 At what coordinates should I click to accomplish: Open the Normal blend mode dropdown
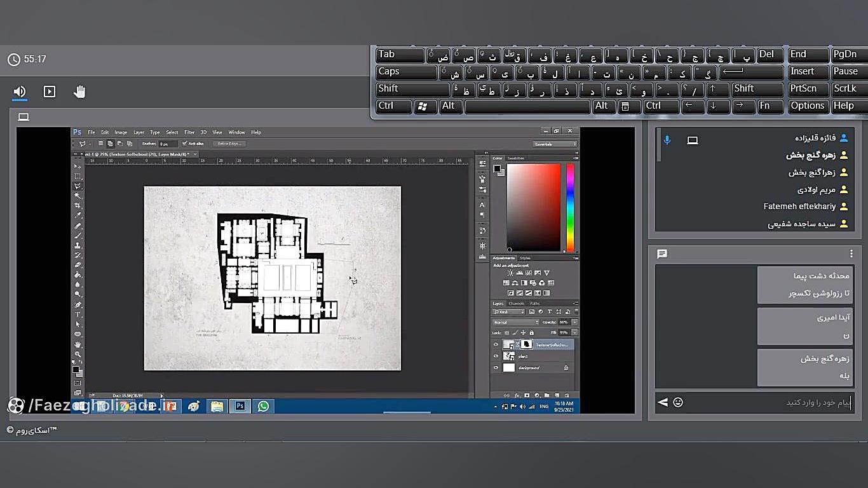point(517,322)
